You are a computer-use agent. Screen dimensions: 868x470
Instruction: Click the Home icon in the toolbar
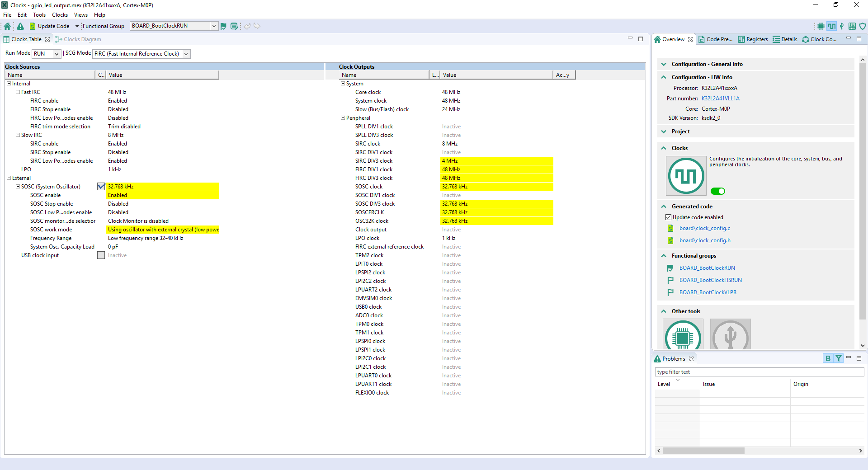(7, 26)
